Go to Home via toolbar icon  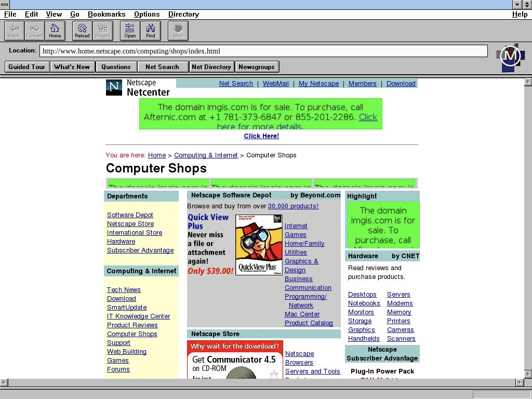click(55, 31)
